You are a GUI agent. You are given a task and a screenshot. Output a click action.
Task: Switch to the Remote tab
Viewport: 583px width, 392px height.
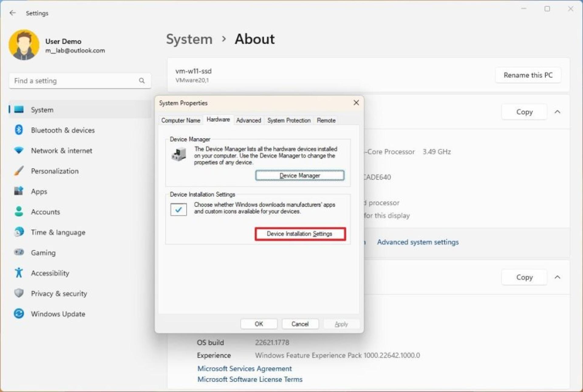click(x=326, y=120)
